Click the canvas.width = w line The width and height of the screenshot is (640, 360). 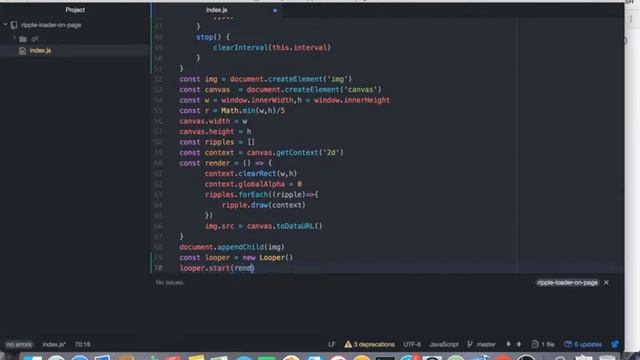(213, 121)
